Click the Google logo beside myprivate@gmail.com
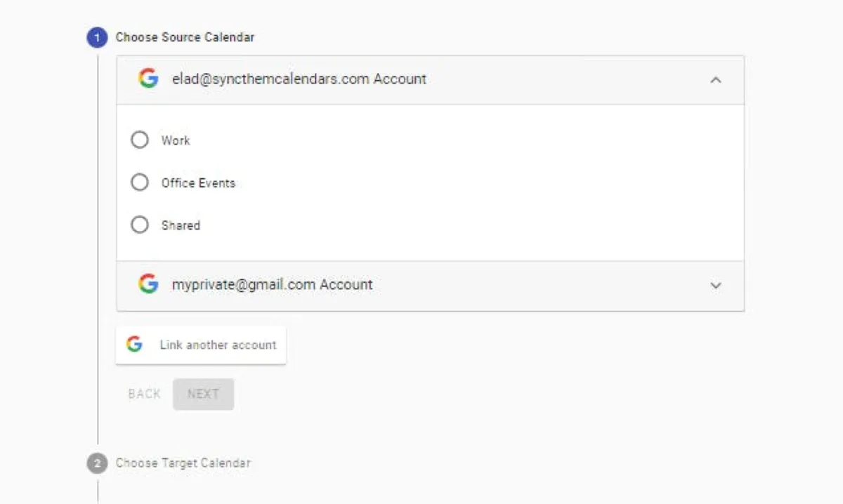843x504 pixels. 148,284
